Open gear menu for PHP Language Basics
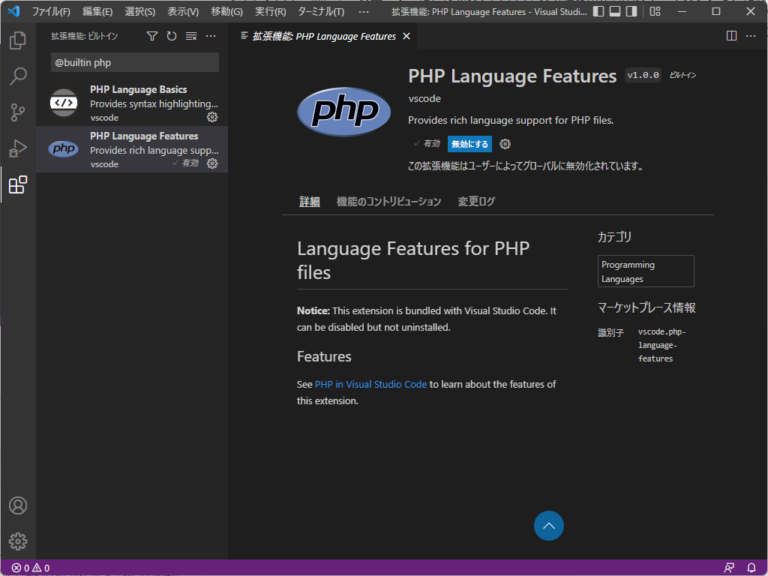 point(212,117)
